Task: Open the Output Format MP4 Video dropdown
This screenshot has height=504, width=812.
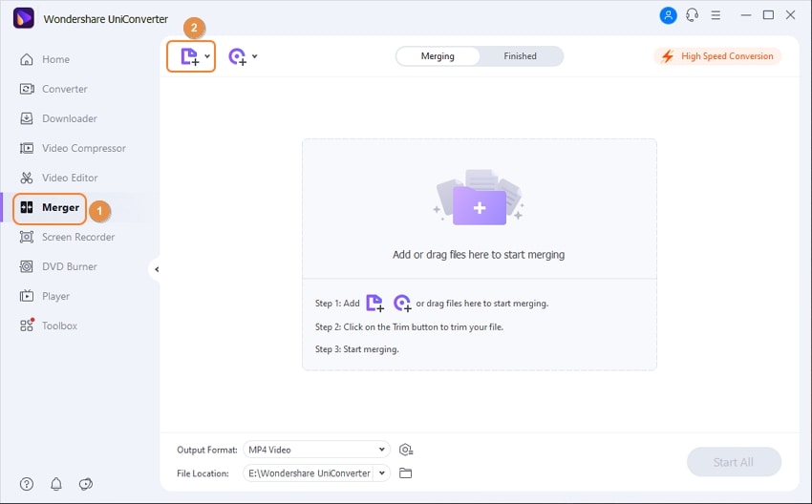Action: click(316, 450)
